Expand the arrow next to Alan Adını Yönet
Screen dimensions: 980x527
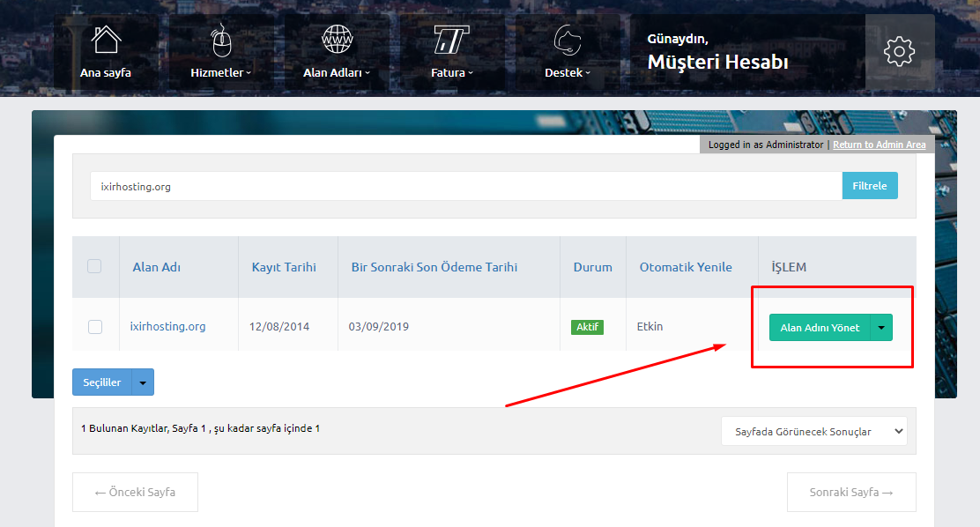881,328
